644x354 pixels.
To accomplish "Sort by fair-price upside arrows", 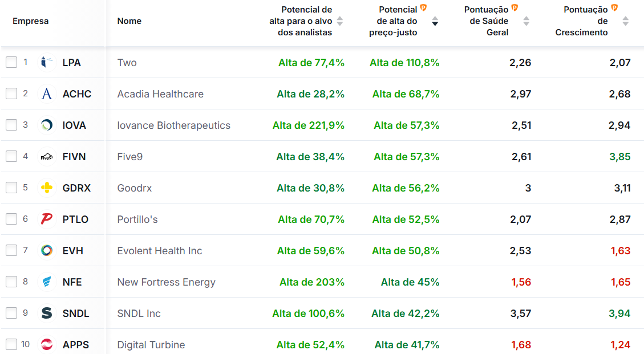I will coord(435,21).
